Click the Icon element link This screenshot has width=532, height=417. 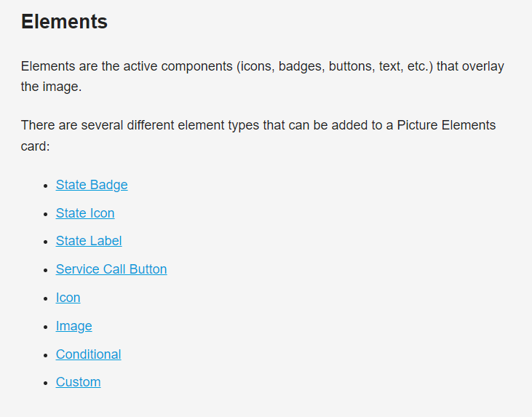[x=68, y=298]
